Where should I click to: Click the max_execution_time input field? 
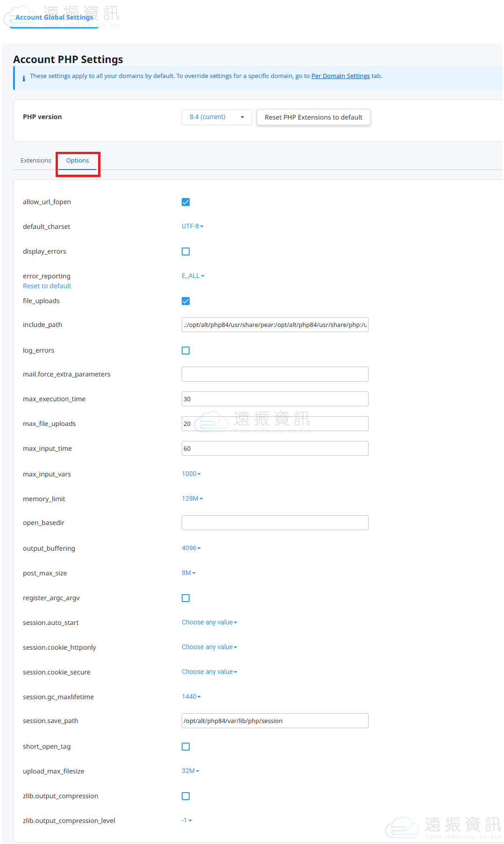tap(275, 399)
